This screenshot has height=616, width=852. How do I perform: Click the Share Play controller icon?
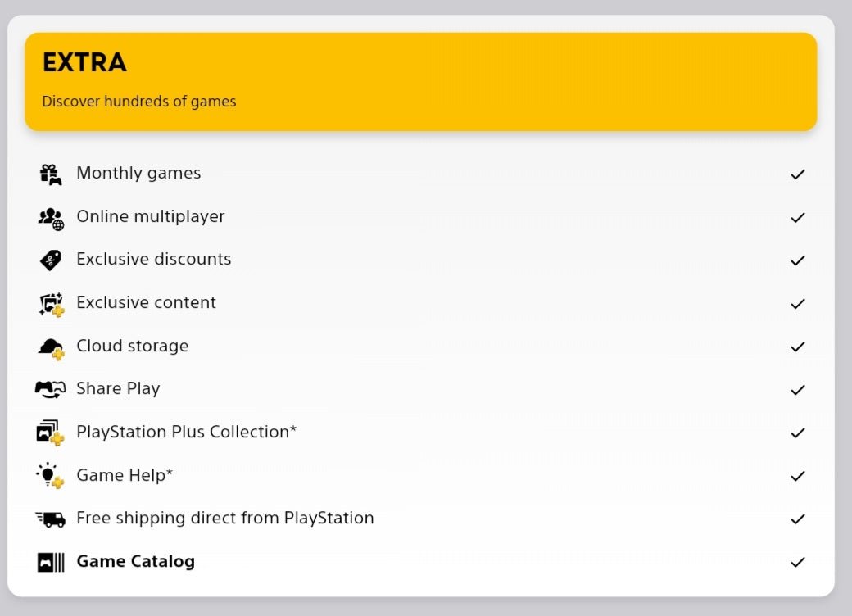pos(50,389)
